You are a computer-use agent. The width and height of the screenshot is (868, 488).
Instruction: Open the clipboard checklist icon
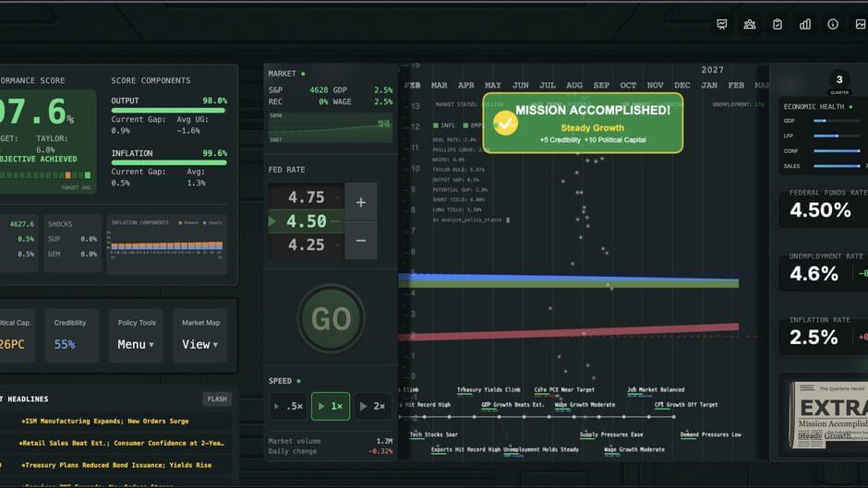point(778,24)
